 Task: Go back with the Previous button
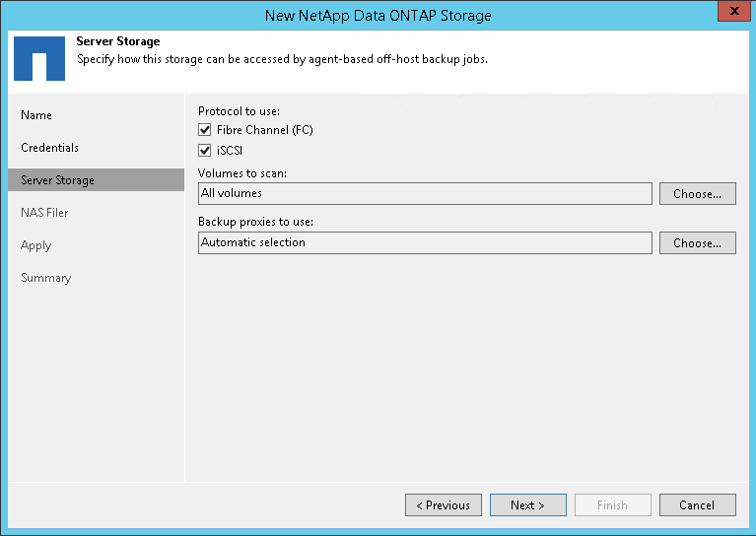(x=443, y=505)
